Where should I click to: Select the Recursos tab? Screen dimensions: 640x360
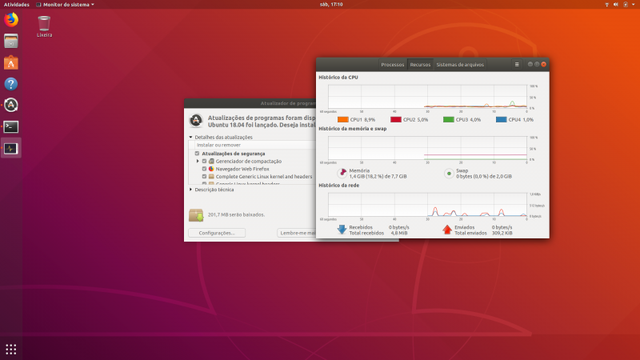(420, 64)
